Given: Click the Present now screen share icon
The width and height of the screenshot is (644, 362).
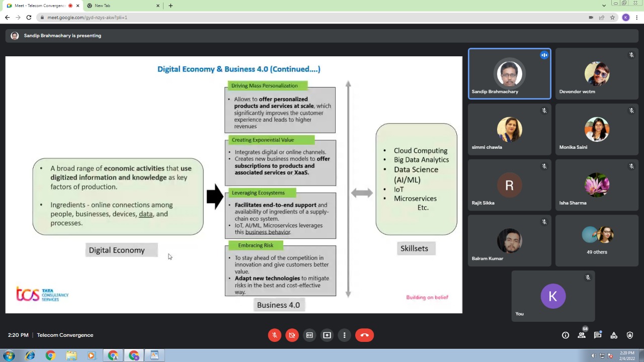Looking at the screenshot, I should (x=327, y=335).
